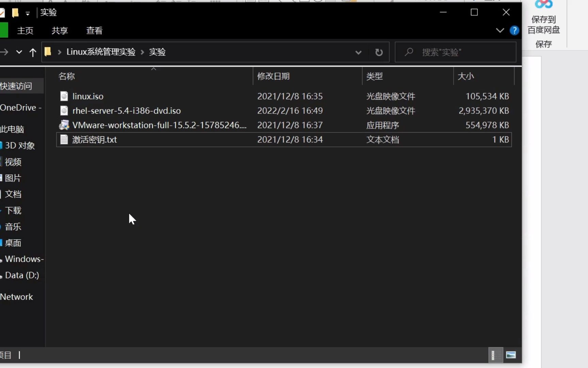Click the Baidu Netdisk cloud icon
Screen dimensions: 588x368
pyautogui.click(x=543, y=4)
